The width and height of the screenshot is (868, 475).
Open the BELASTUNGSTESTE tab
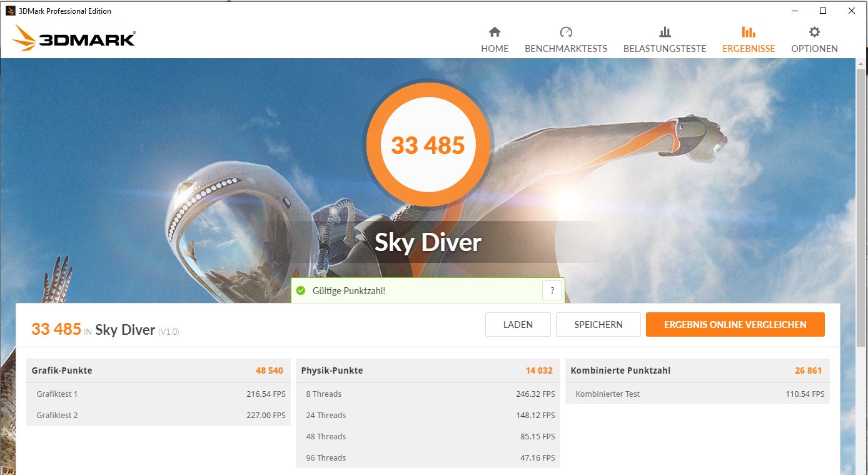(x=665, y=39)
